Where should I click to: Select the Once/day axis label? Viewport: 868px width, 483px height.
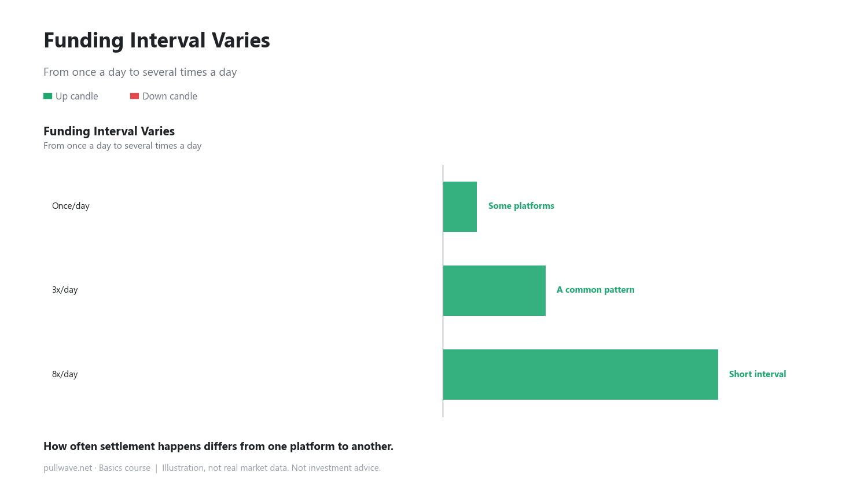pyautogui.click(x=71, y=206)
